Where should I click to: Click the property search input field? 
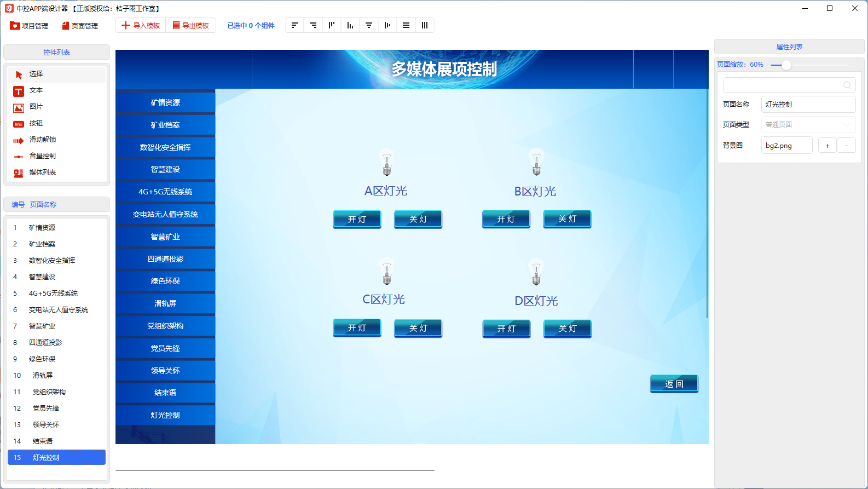(x=789, y=85)
